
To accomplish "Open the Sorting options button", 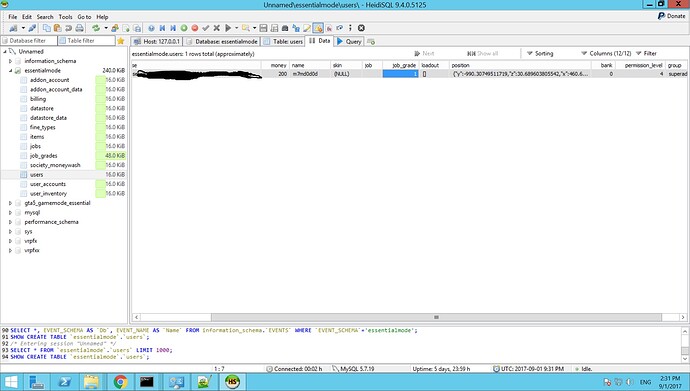I will 540,53.
